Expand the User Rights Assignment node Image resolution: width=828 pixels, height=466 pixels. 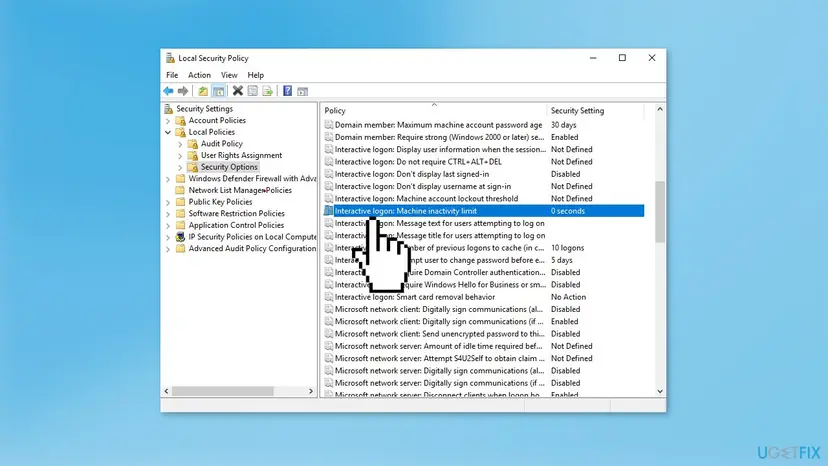click(x=180, y=156)
